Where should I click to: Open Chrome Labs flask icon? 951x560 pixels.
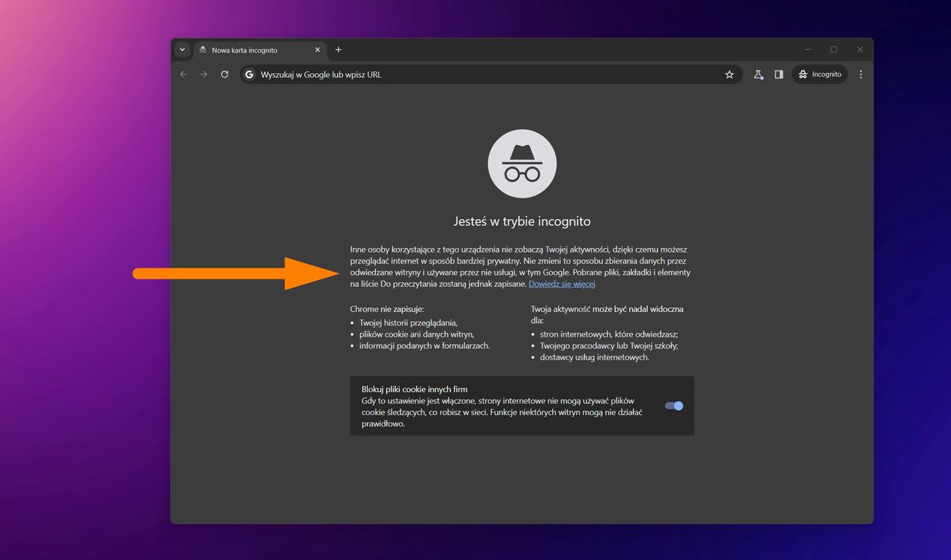758,74
